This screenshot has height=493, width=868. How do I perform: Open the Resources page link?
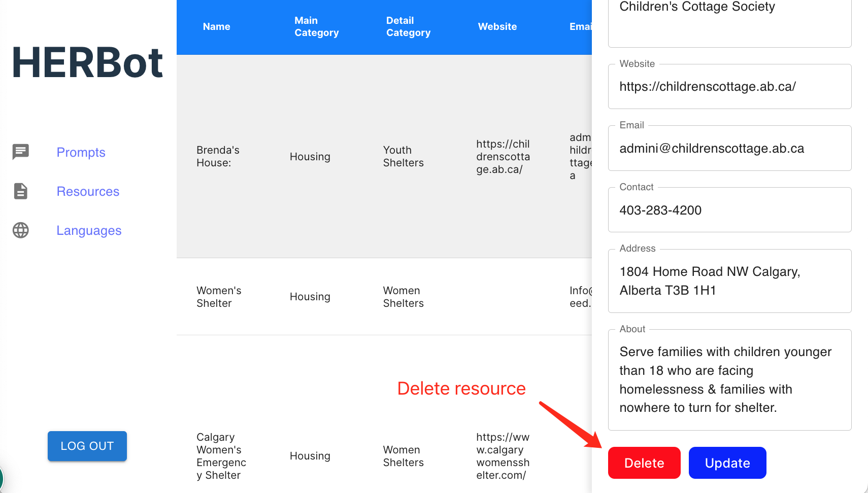tap(88, 191)
